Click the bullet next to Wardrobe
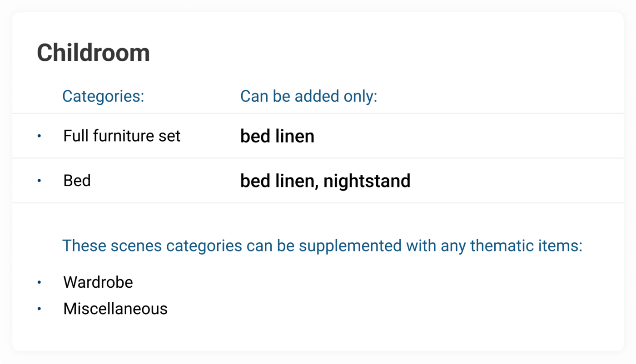This screenshot has height=364, width=636. click(x=39, y=282)
